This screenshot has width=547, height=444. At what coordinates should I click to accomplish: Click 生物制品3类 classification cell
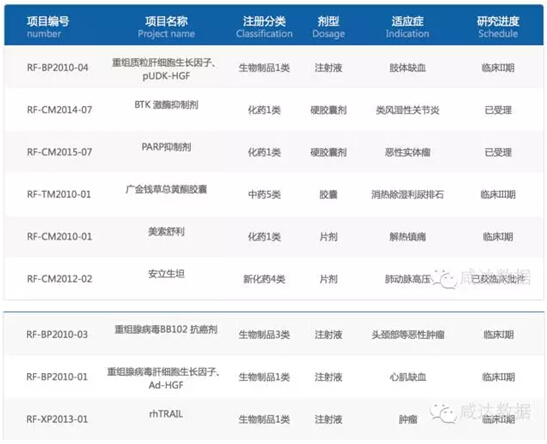(264, 335)
